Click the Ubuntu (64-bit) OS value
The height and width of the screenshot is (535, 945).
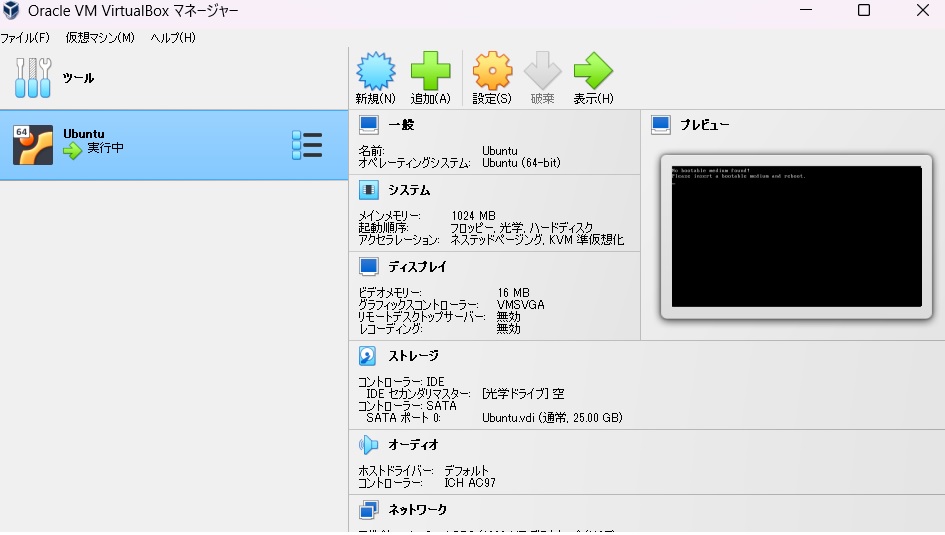point(521,163)
